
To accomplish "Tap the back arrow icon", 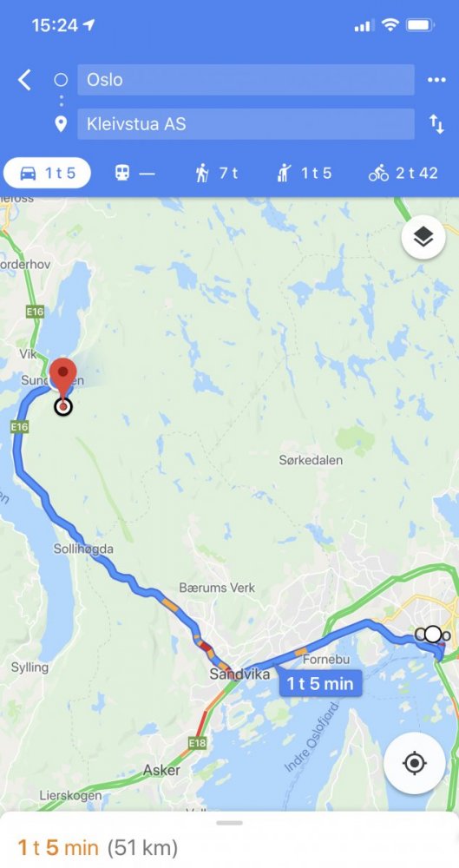I will [x=24, y=80].
